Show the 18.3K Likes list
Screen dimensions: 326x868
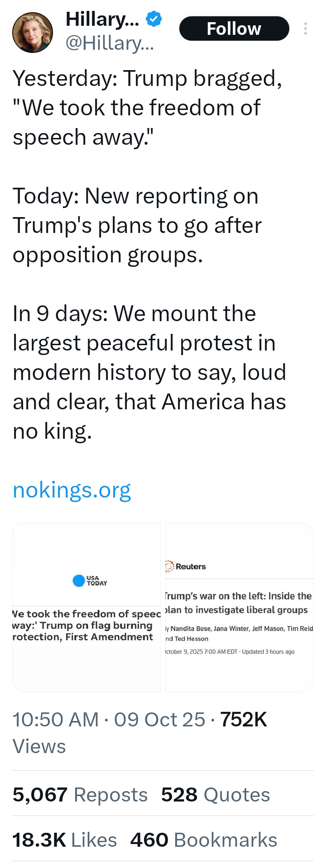[x=65, y=840]
